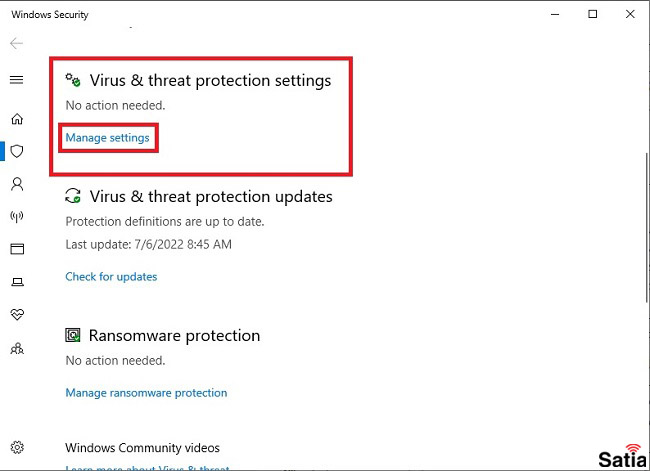Select the Virus & threat protection shield icon
The width and height of the screenshot is (650, 471).
point(17,151)
